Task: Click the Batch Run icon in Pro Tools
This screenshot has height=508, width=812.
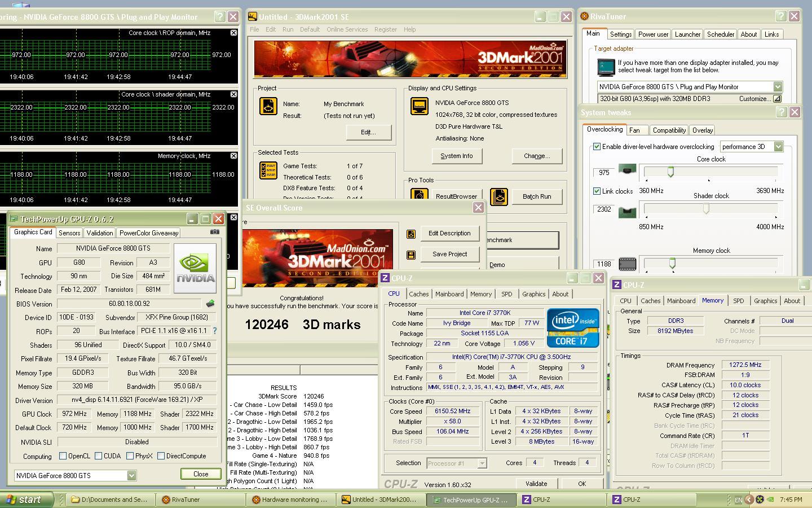Action: tap(499, 196)
